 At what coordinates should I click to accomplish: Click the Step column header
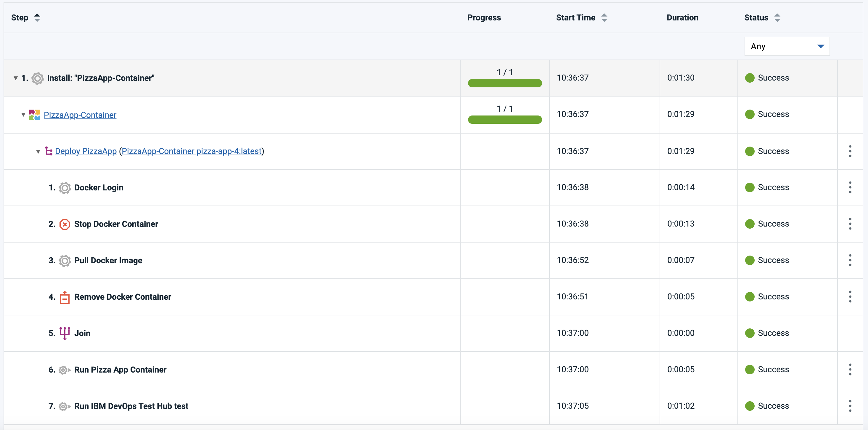pos(20,17)
